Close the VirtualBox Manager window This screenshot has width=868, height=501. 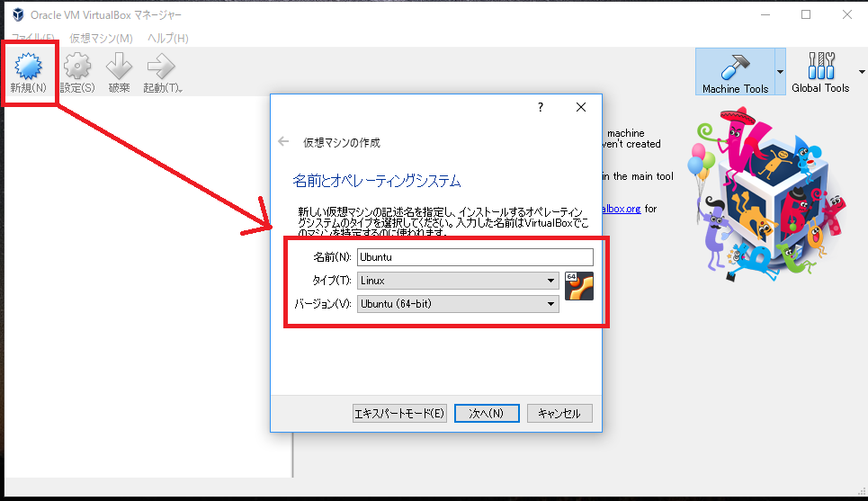pos(847,15)
